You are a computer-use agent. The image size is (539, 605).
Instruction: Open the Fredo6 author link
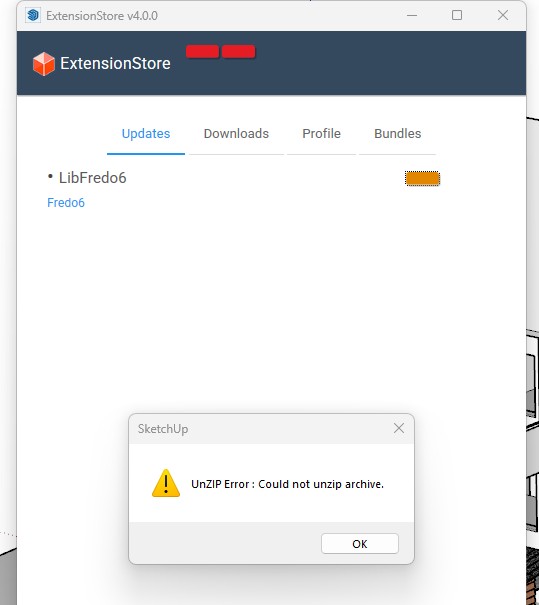point(66,203)
